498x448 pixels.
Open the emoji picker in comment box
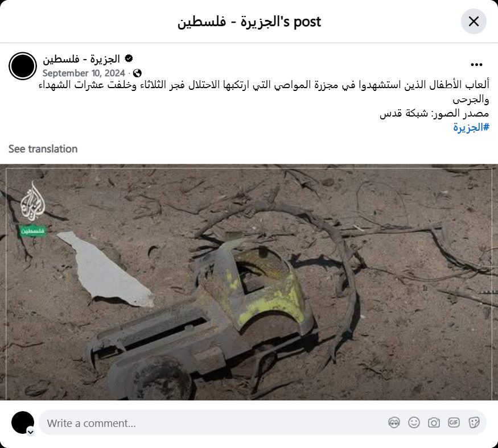414,422
